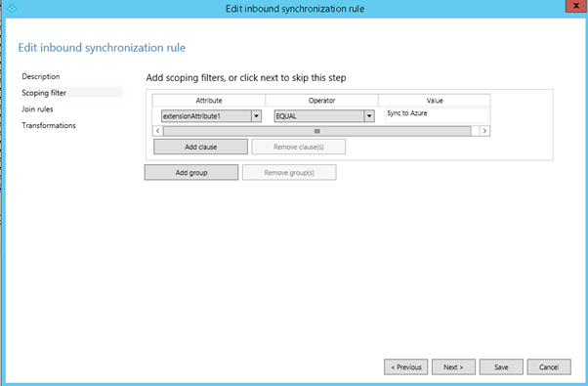Select the extensionAttribute1 combo box
This screenshot has height=386, width=588.
211,116
